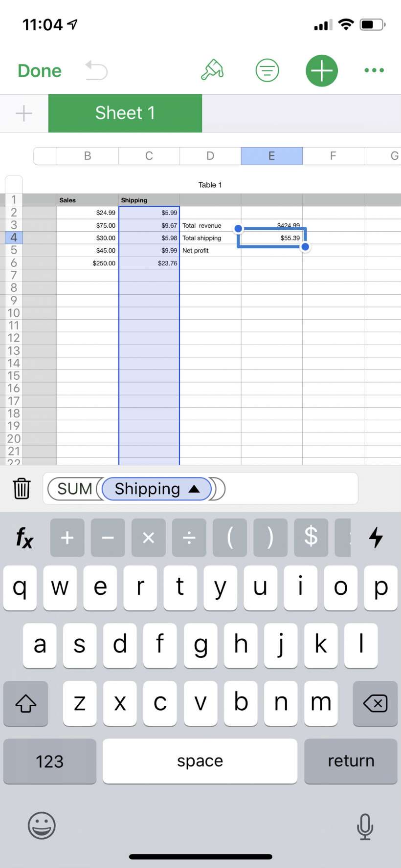Toggle the shift key
The width and height of the screenshot is (401, 868).
click(26, 703)
